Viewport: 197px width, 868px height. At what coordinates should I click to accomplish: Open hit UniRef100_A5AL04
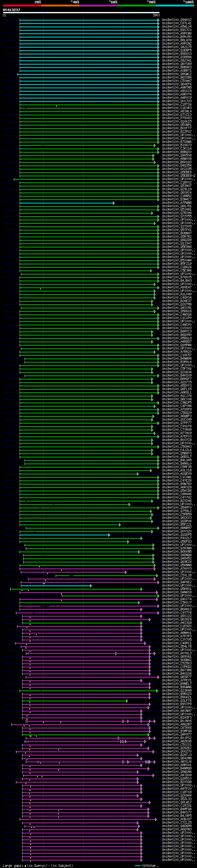tap(177, 26)
